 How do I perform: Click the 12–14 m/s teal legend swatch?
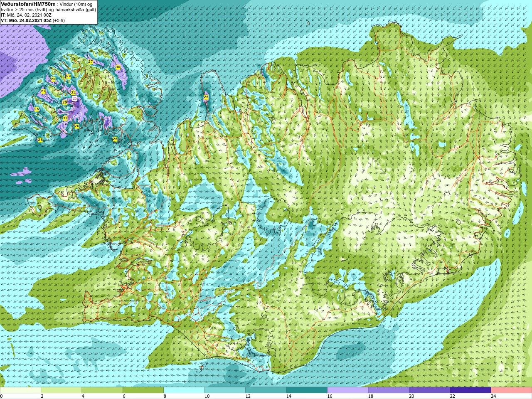[x=266, y=390]
